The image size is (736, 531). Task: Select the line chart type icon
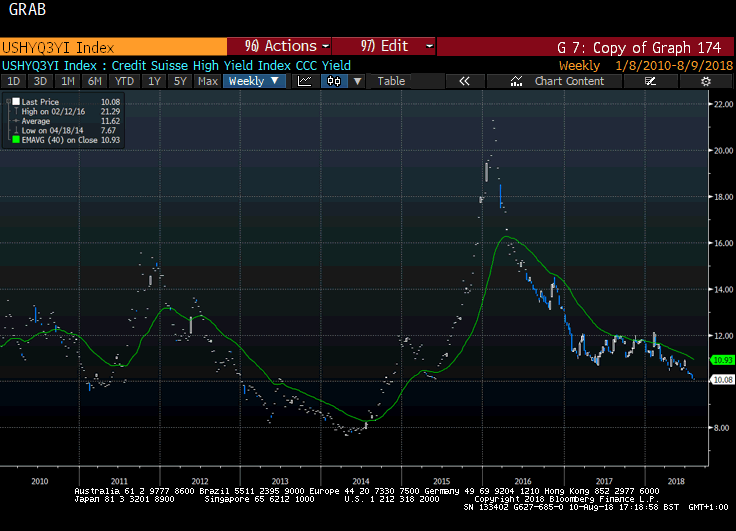(305, 81)
